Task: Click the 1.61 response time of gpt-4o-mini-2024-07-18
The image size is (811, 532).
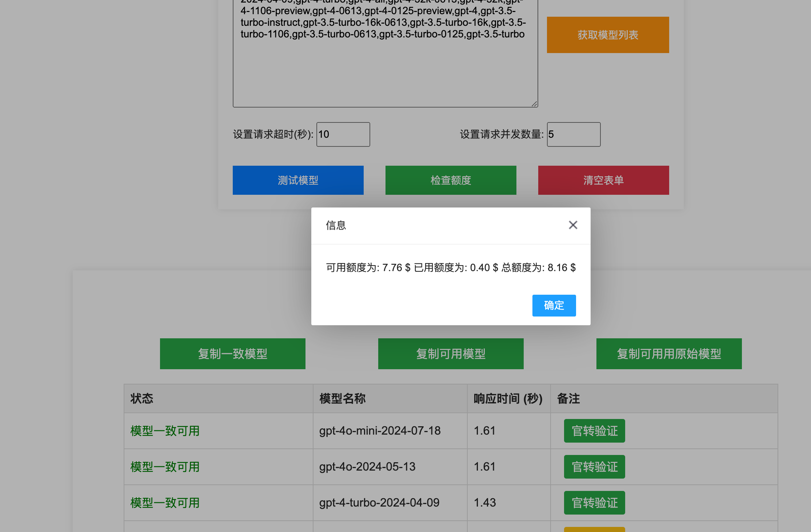Action: tap(508, 431)
